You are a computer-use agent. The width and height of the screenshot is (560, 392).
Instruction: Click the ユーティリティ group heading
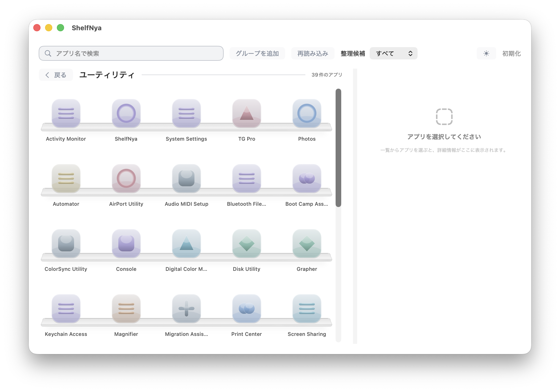point(107,75)
